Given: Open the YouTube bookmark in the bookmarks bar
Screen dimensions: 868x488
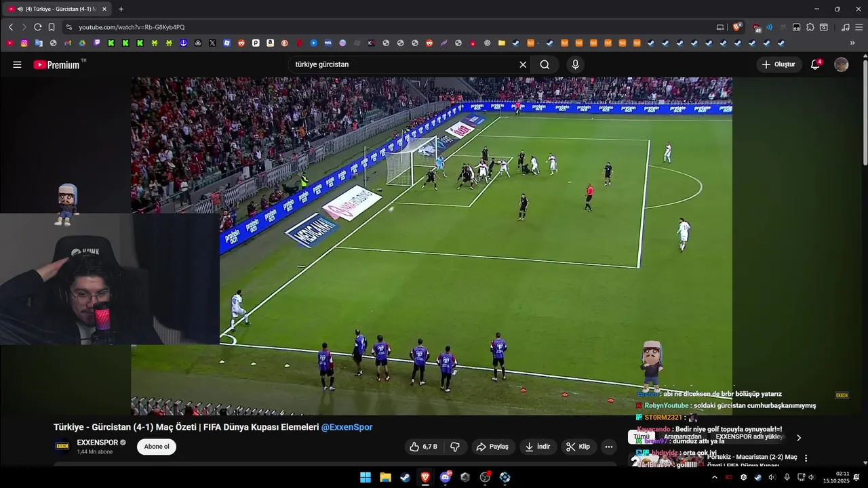Looking at the screenshot, I should [x=9, y=43].
